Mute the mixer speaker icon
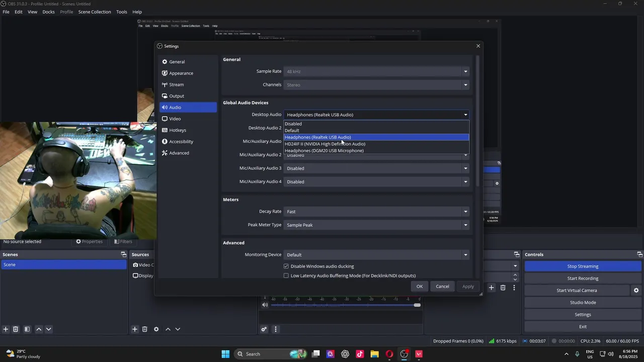The height and width of the screenshot is (362, 644). tap(265, 305)
